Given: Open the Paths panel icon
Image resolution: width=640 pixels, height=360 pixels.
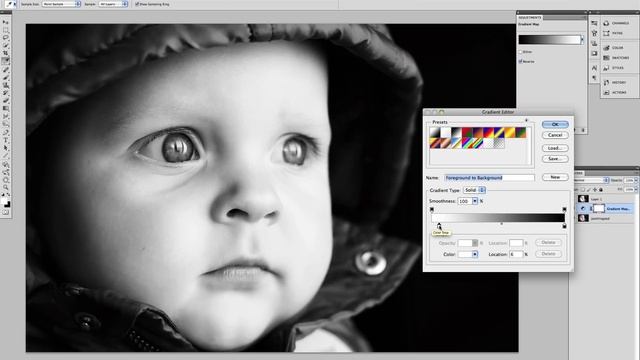Looking at the screenshot, I should [606, 33].
